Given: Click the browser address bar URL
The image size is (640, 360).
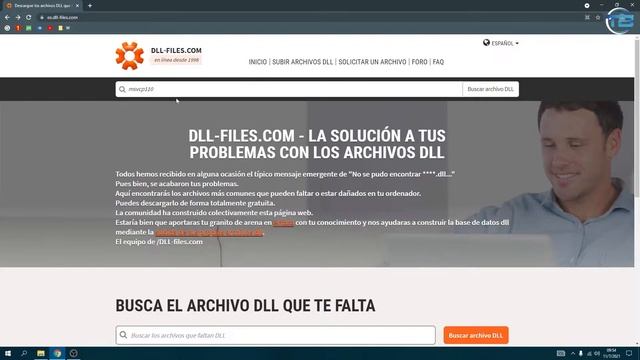Looking at the screenshot, I should tap(62, 18).
